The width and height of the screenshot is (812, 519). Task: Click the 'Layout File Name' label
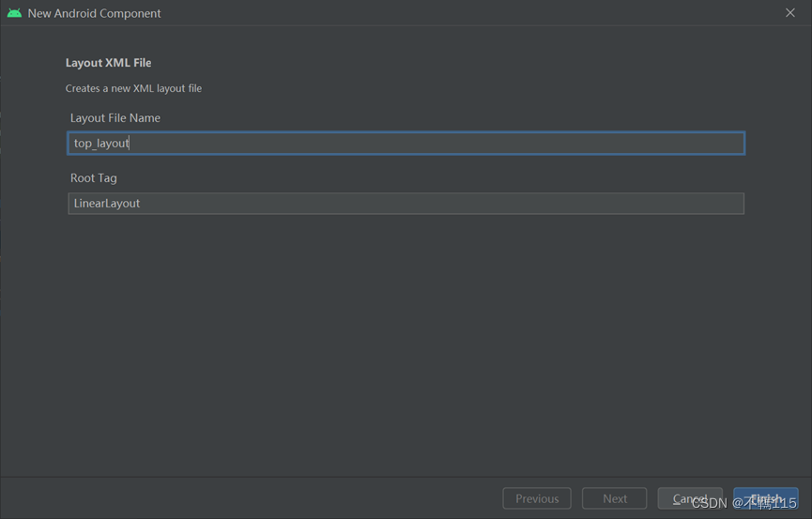click(x=115, y=117)
